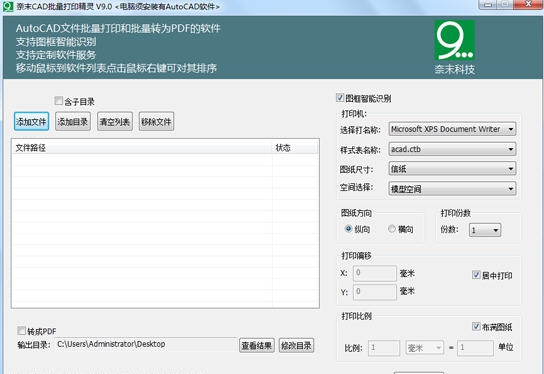The height and width of the screenshot is (374, 544).
Task: Toggle the 图框智能识别 checkbox
Action: coord(340,98)
